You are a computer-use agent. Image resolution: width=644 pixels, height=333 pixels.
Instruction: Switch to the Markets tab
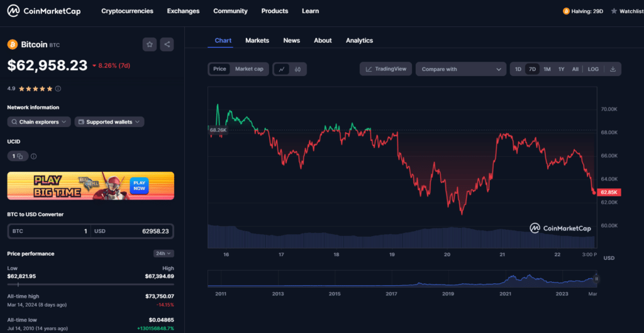(x=257, y=40)
